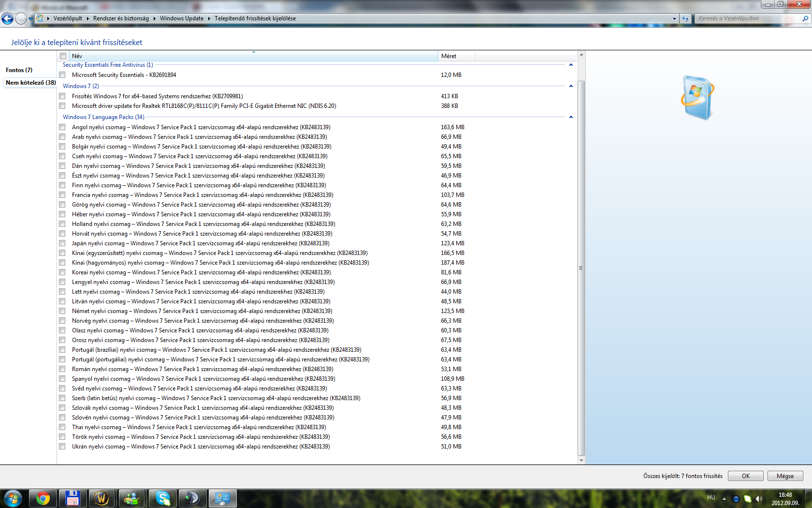
Task: Click the Windows Update box icon
Action: [x=697, y=97]
